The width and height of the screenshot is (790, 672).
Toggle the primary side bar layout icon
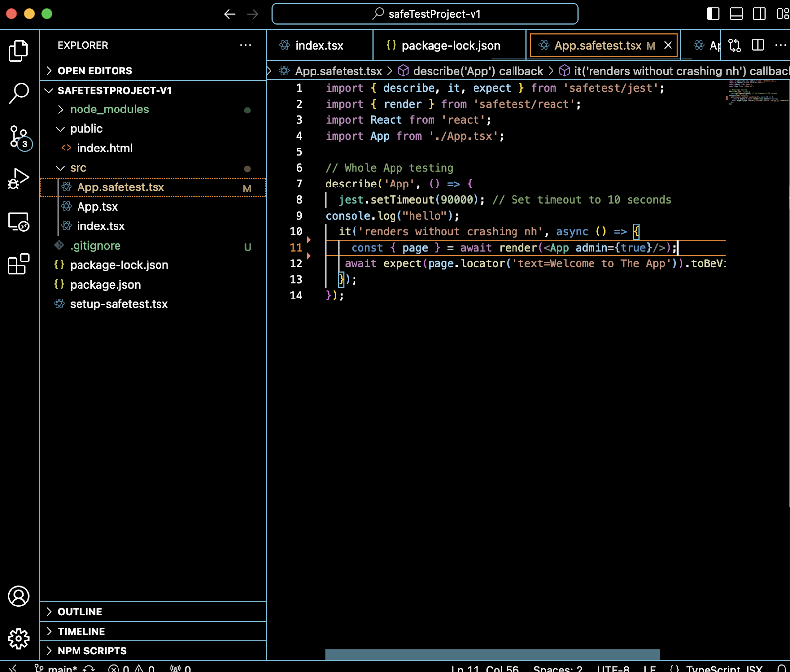point(713,14)
